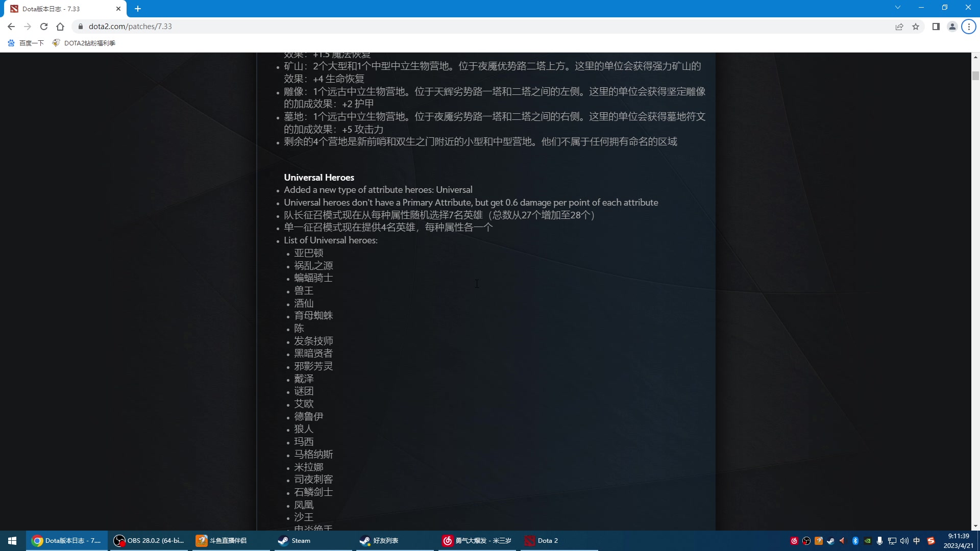Image resolution: width=980 pixels, height=551 pixels.
Task: Open the clock and date panel
Action: pos(959,541)
